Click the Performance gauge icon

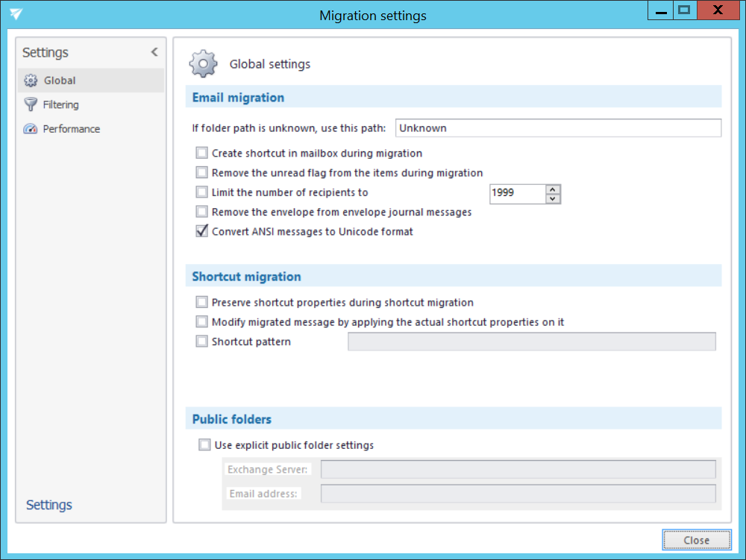point(31,129)
